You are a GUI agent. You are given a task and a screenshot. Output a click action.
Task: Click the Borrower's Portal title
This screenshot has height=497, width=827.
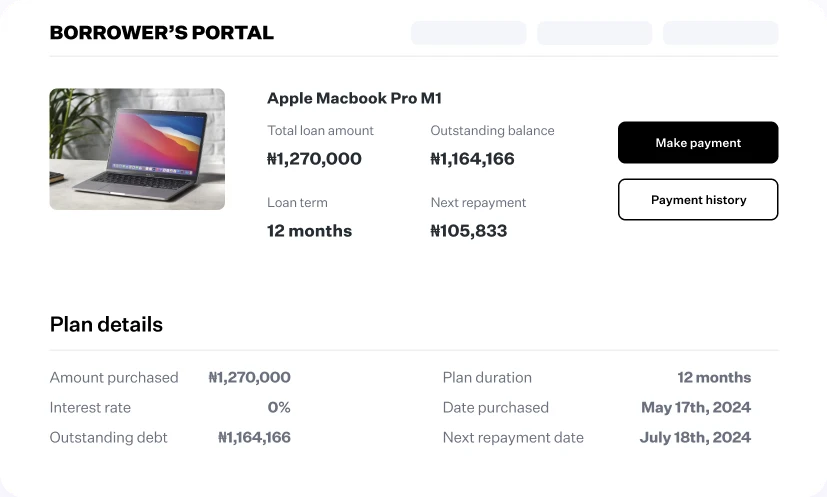[x=161, y=33]
